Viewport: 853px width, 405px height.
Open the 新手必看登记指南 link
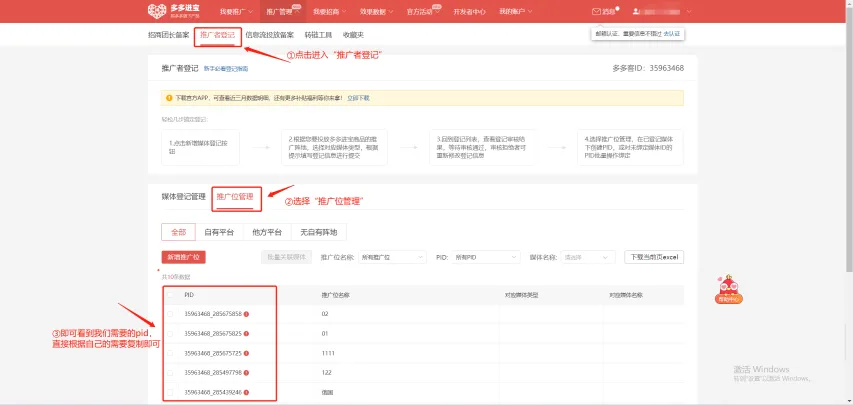(226, 69)
